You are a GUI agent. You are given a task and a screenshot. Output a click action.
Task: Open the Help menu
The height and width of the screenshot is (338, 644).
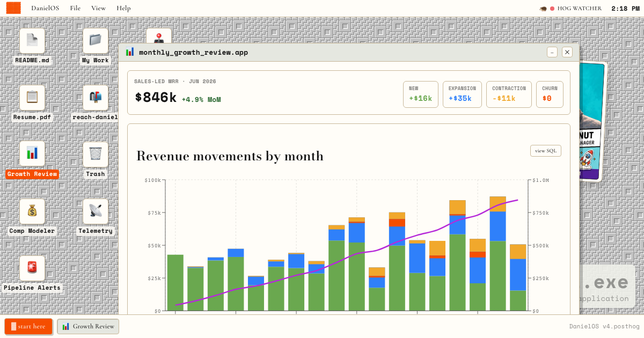pyautogui.click(x=123, y=8)
